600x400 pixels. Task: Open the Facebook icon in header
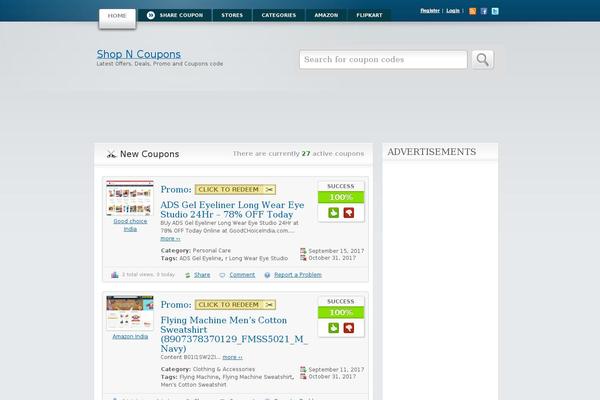point(484,11)
